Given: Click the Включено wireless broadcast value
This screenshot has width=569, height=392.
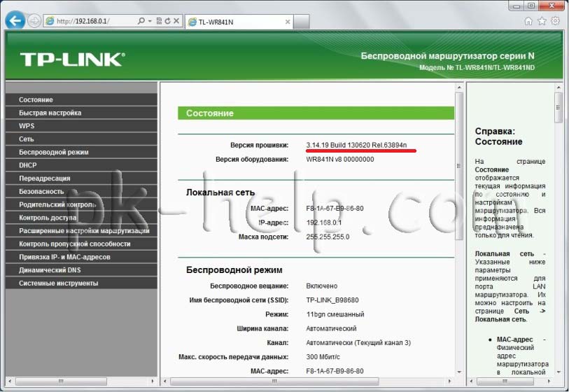Looking at the screenshot, I should pos(321,286).
